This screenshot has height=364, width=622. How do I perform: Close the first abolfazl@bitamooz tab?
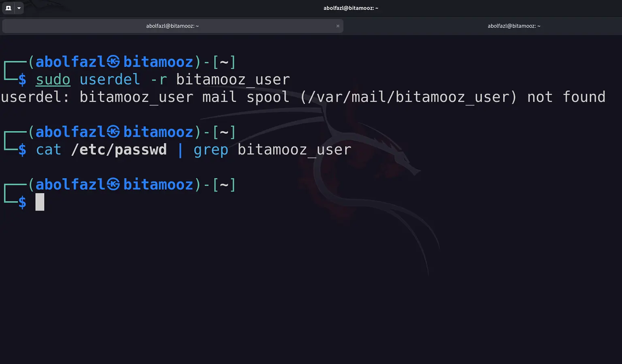click(338, 26)
